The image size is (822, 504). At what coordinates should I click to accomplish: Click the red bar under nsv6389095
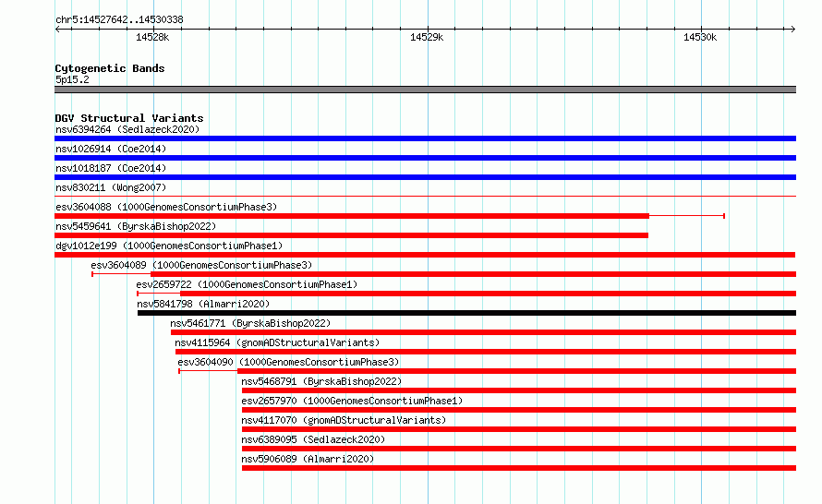coord(519,449)
